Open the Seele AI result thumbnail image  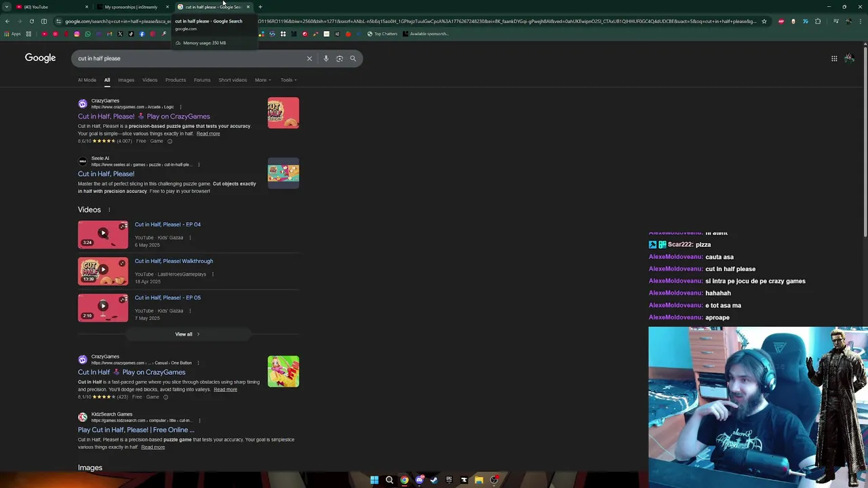tap(283, 174)
